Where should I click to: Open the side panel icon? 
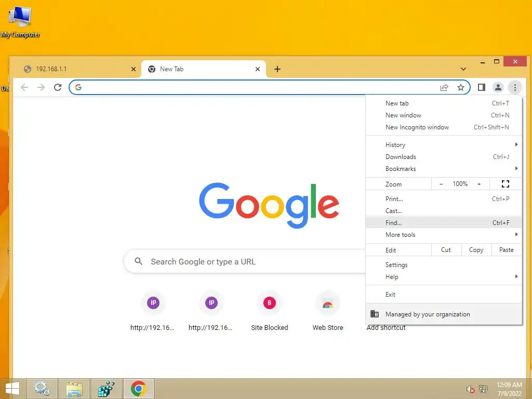point(481,87)
